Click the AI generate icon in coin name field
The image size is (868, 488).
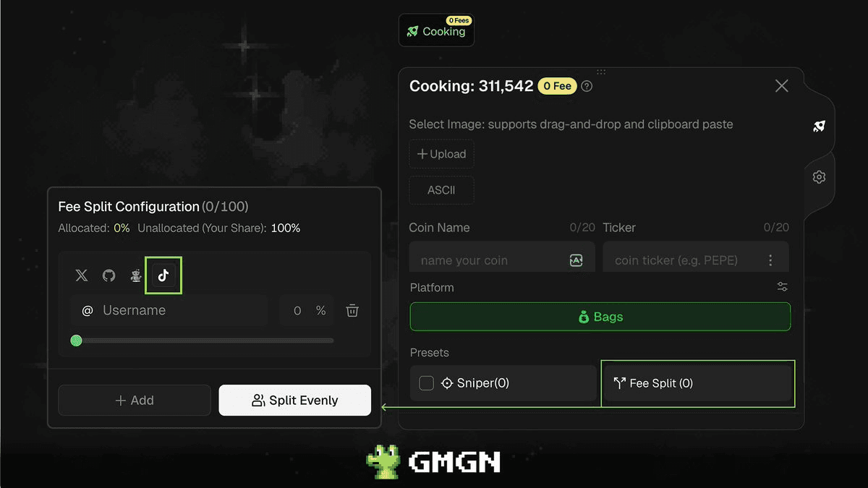(576, 260)
